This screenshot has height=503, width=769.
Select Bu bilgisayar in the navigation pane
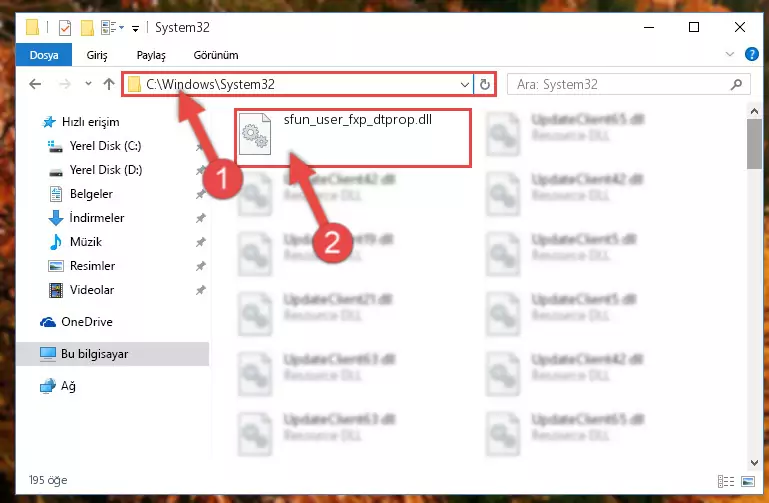[112, 353]
